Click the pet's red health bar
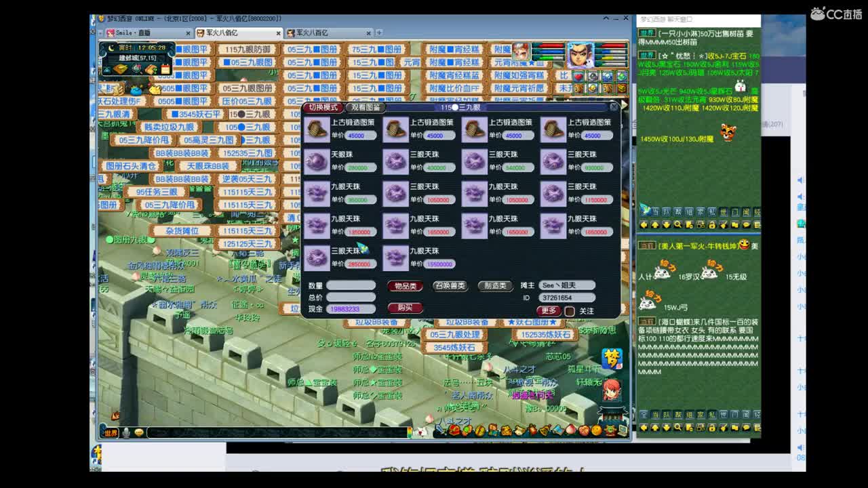Screen dimensions: 868x488 tap(549, 47)
